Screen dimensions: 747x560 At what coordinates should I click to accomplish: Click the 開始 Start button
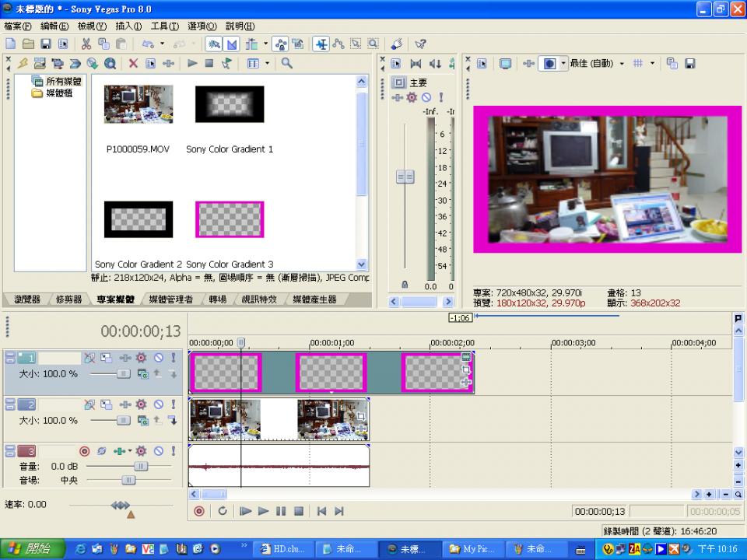click(x=31, y=549)
